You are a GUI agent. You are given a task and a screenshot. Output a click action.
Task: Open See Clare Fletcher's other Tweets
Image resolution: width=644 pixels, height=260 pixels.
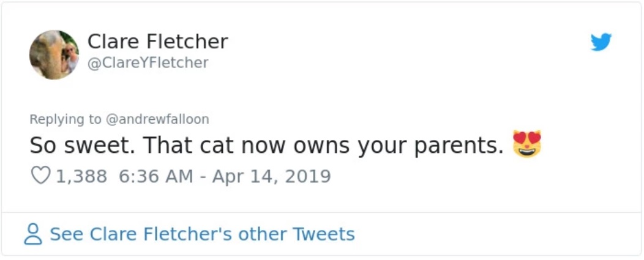202,234
